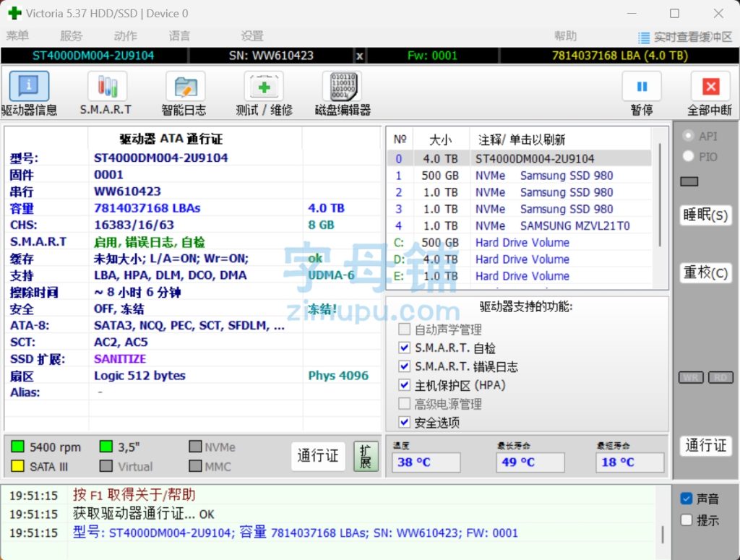Click the gray Virtual indicator box

tap(106, 466)
